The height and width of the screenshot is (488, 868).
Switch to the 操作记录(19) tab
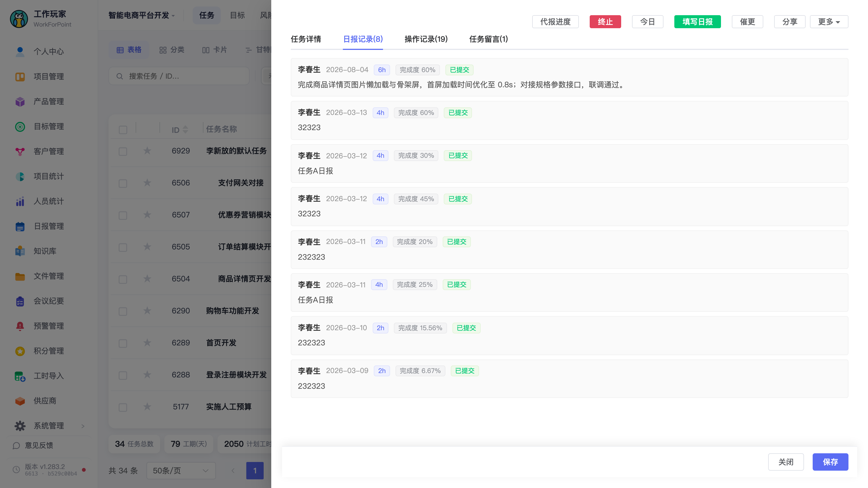point(426,39)
